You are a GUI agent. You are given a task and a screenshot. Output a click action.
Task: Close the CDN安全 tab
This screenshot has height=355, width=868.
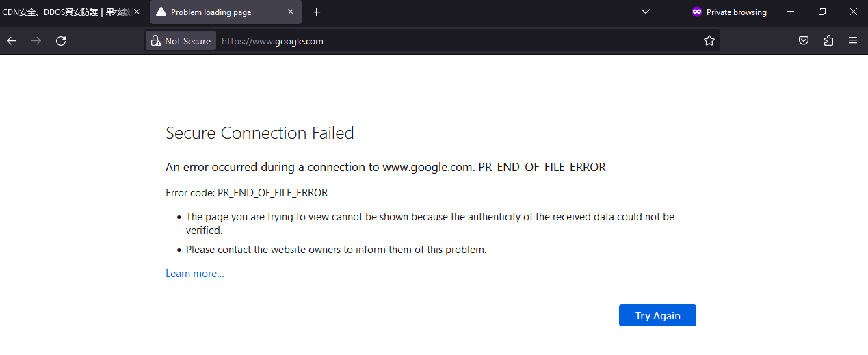click(x=137, y=12)
